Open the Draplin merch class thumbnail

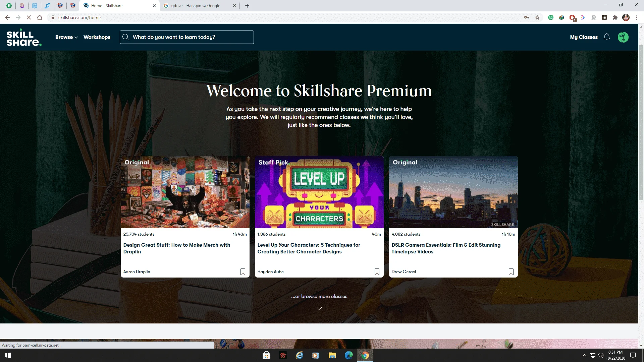tap(185, 192)
